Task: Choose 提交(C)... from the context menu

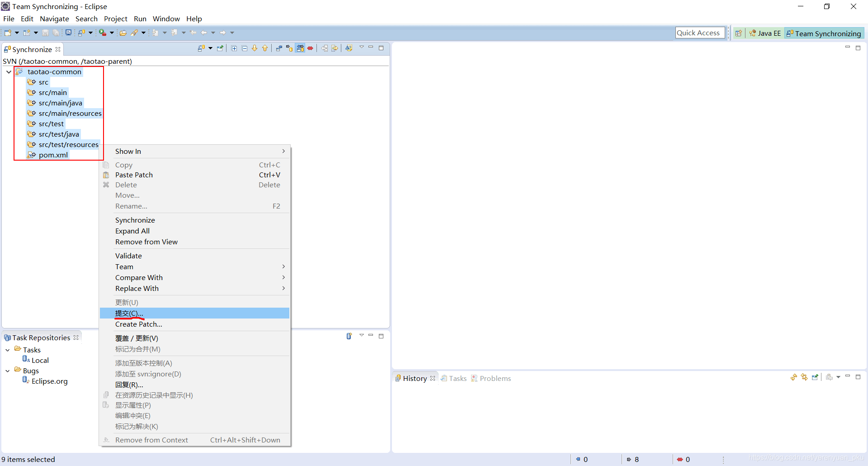Action: 194,314
